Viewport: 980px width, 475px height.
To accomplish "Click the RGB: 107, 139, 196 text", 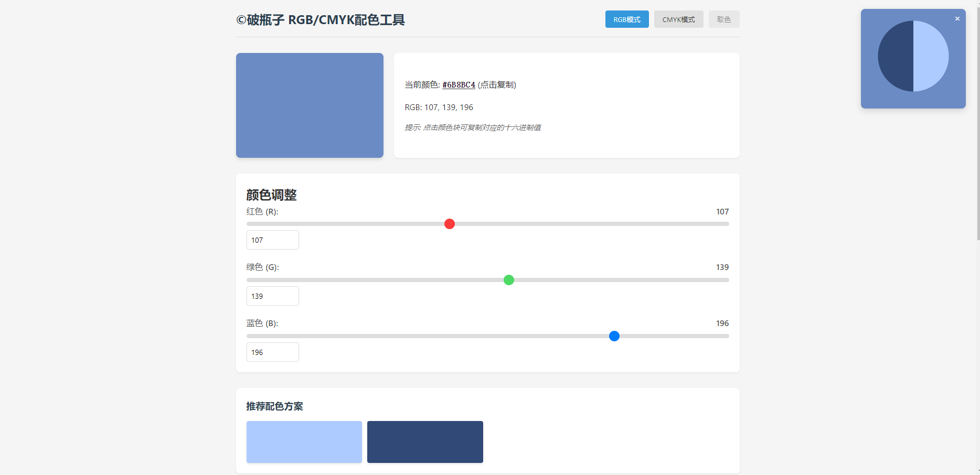I will [x=439, y=107].
